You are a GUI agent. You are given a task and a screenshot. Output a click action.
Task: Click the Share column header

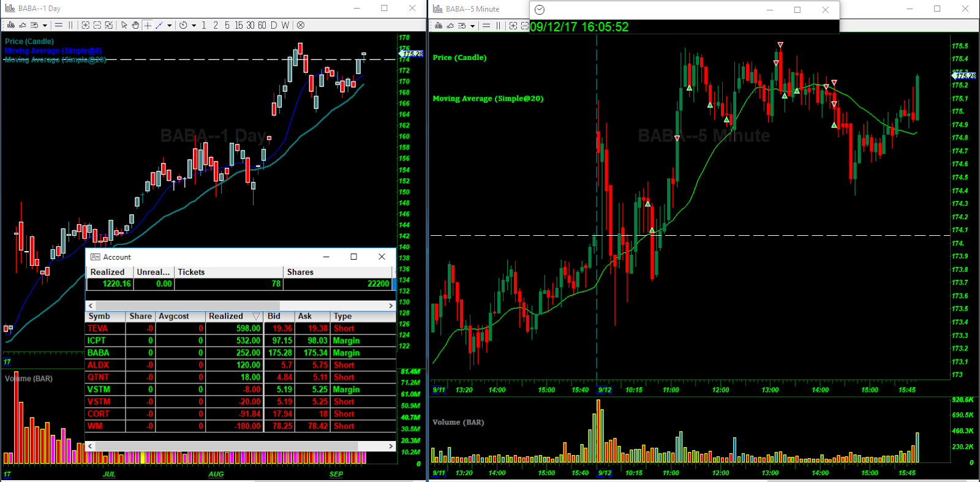(140, 317)
